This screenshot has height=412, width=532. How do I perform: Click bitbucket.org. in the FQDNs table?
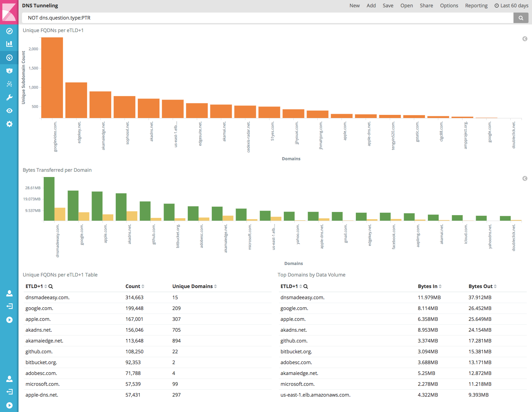[x=41, y=362]
